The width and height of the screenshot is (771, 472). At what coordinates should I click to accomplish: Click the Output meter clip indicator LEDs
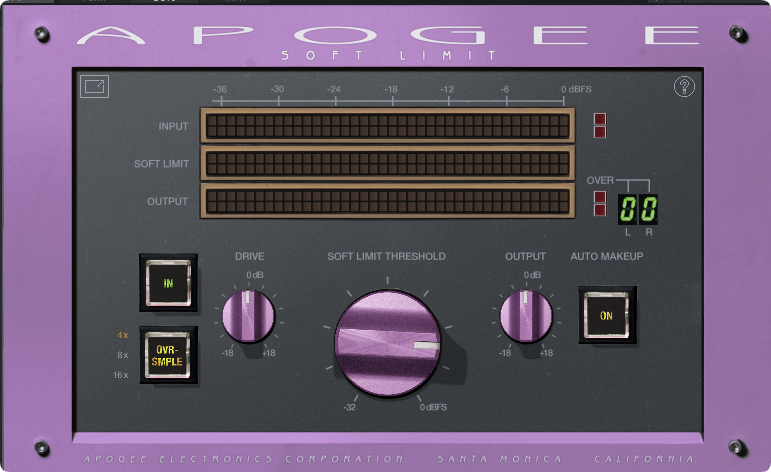tap(600, 203)
